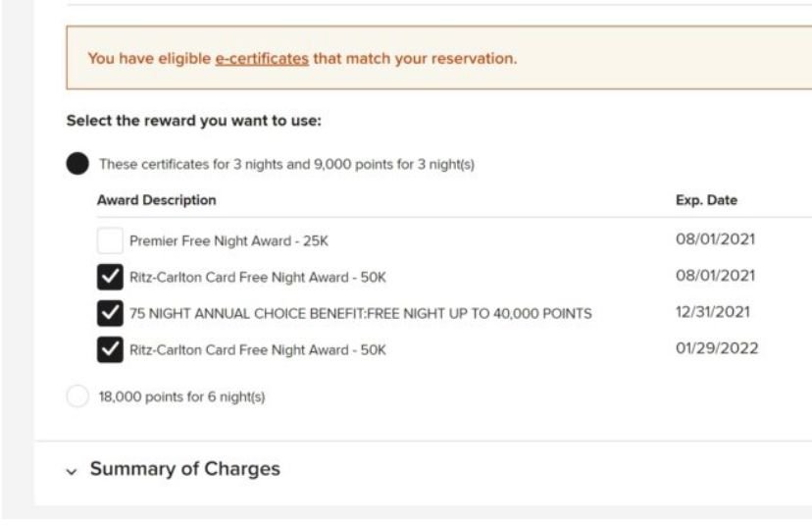
Task: Click the 75 NIGHT ANNUAL CHOICE BENEFIT label
Action: (x=360, y=314)
